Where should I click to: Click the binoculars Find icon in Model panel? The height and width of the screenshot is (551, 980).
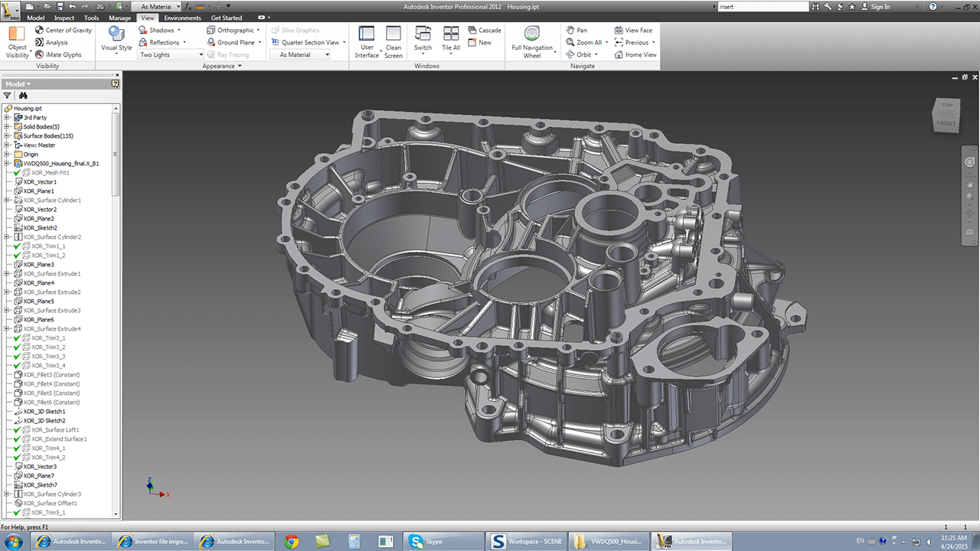point(23,96)
